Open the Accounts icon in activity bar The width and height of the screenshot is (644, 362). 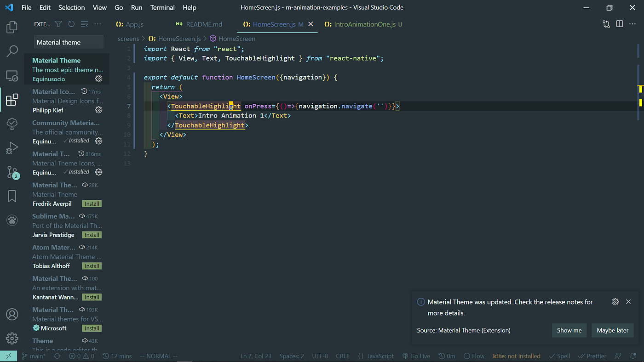point(12,314)
